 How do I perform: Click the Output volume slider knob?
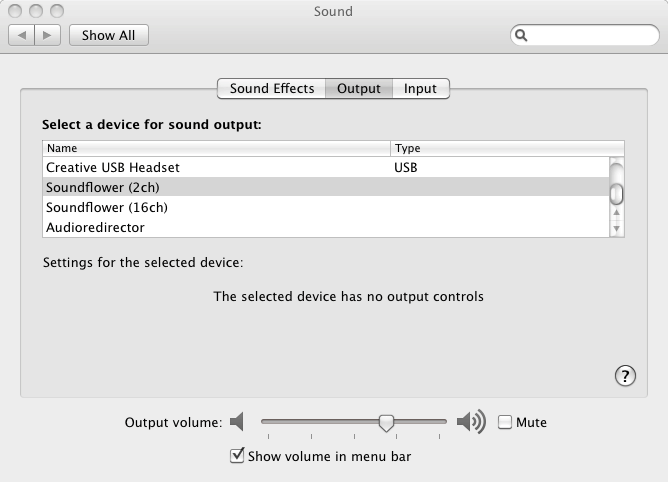386,423
